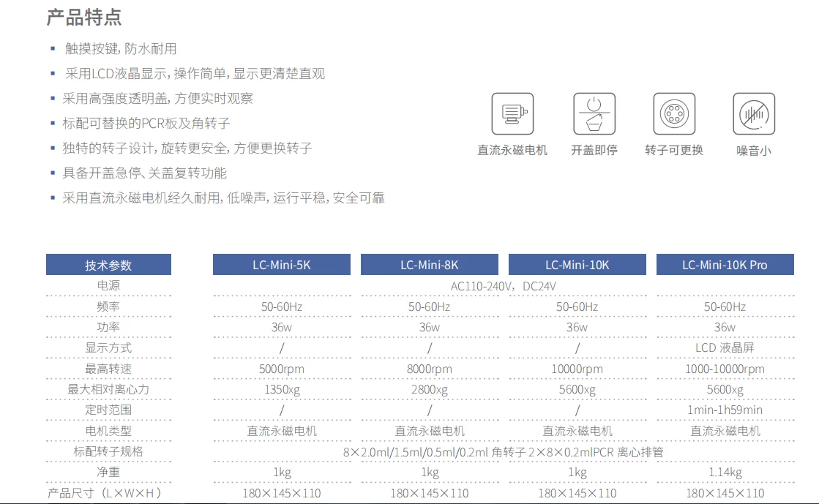Click the 显示方式 row label
The width and height of the screenshot is (819, 504).
tap(108, 348)
